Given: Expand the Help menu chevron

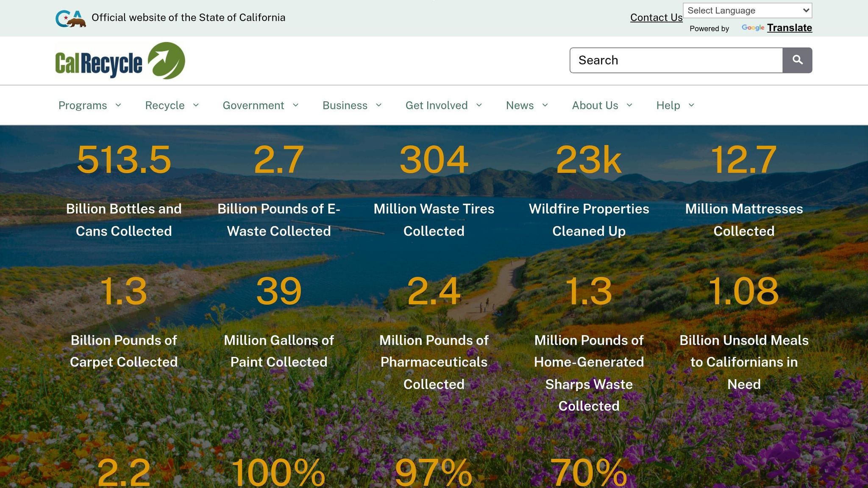Looking at the screenshot, I should (691, 105).
